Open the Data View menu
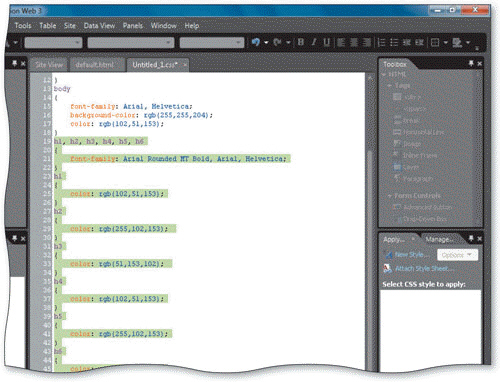 pos(99,26)
